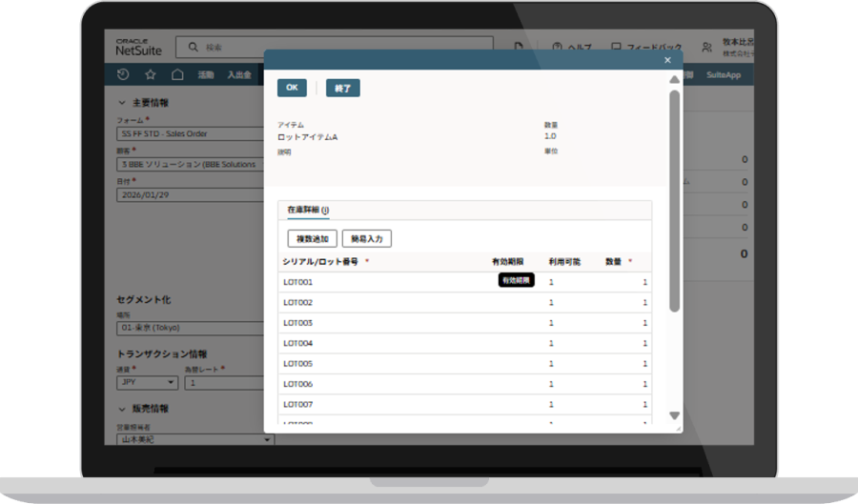
Task: Go to the home icon
Action: (x=177, y=74)
